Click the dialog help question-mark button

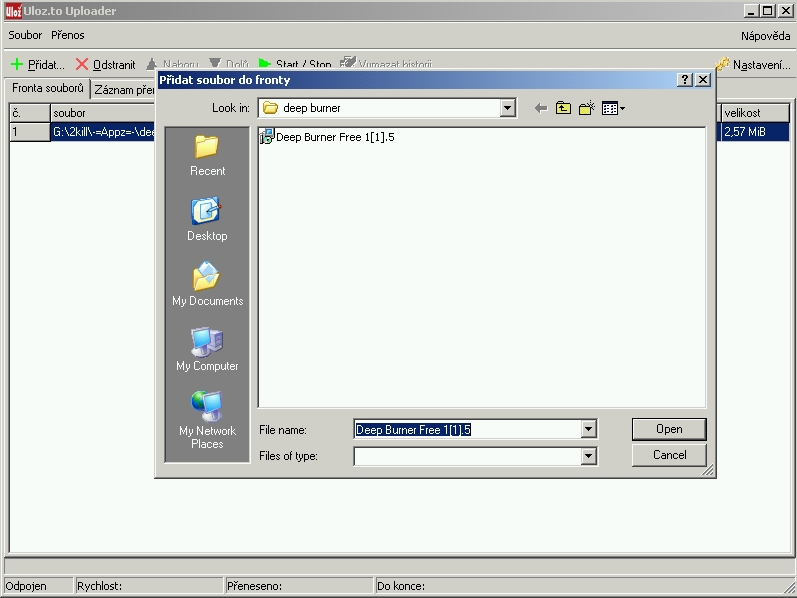(685, 80)
